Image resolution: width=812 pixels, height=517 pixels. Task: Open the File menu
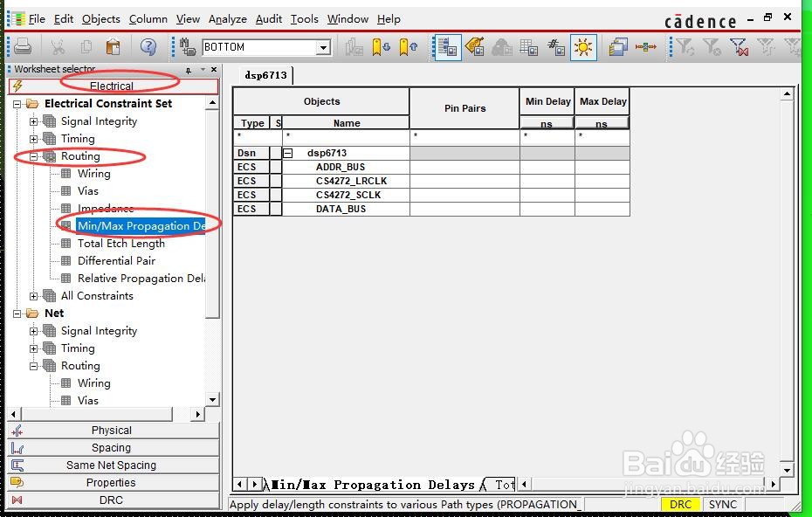(x=37, y=19)
